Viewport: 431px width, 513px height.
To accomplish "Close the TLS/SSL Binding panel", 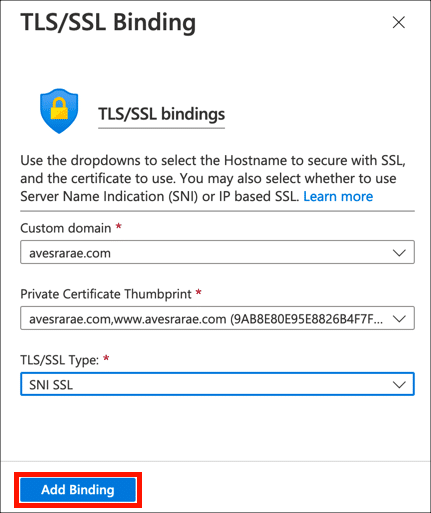I will [x=399, y=23].
